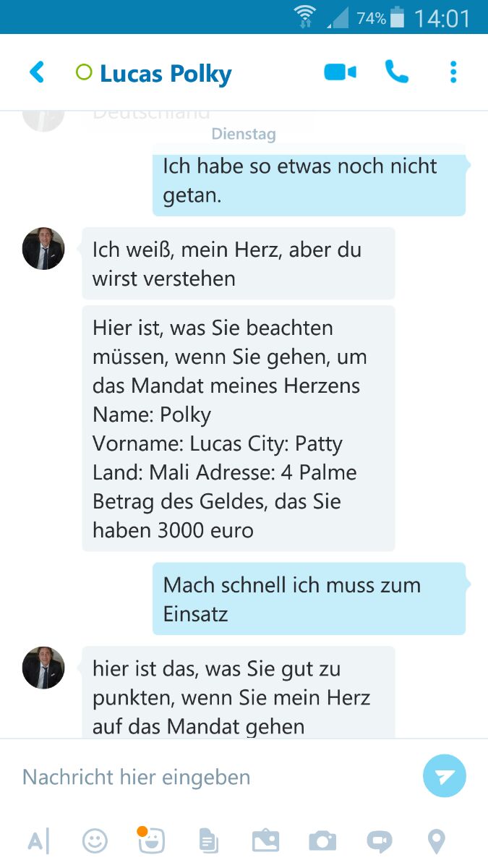
Task: Open the camera to take a photo
Action: point(322,841)
